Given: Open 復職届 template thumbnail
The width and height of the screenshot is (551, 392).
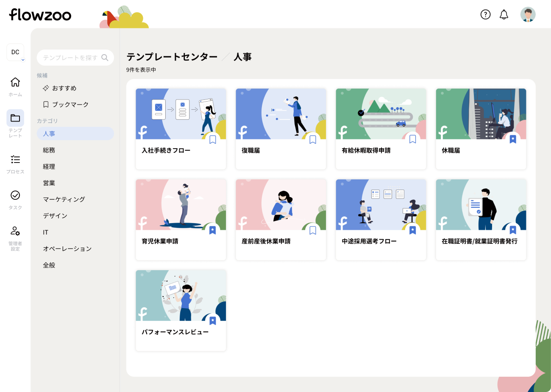Looking at the screenshot, I should (x=281, y=114).
